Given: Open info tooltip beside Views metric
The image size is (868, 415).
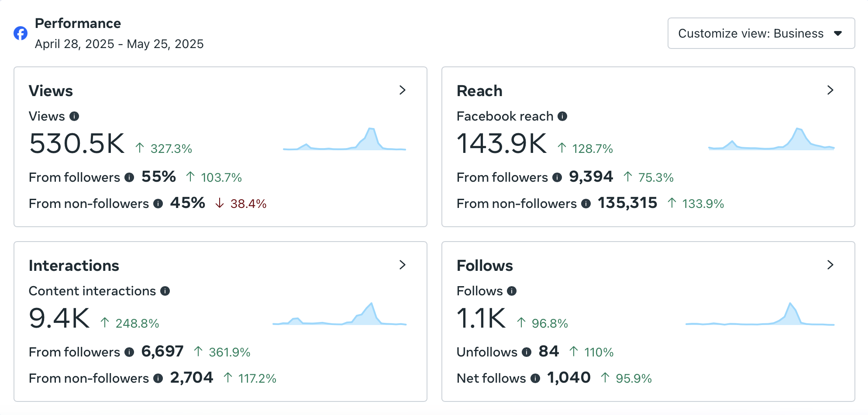Looking at the screenshot, I should click(x=74, y=116).
